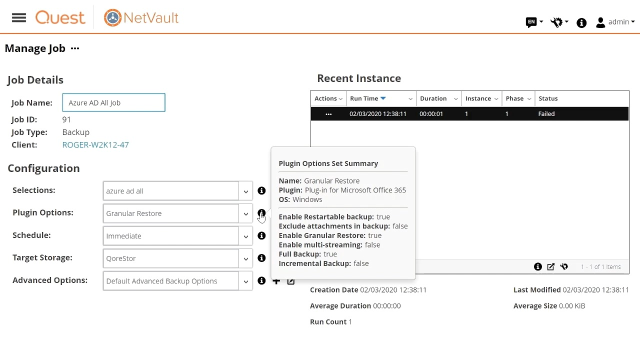
Task: Open Manage Job ellipsis menu
Action: coord(75,48)
